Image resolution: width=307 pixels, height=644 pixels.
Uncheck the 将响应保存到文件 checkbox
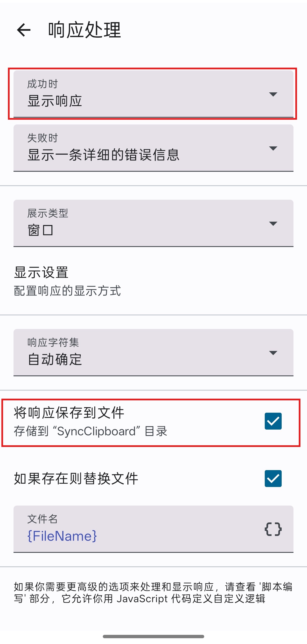coord(273,421)
